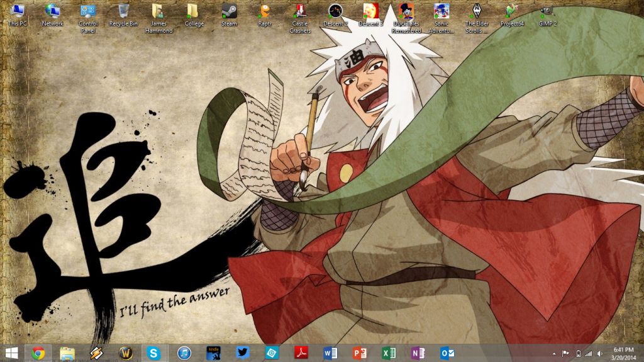
Task: Check battery status tray icon
Action: (578, 353)
